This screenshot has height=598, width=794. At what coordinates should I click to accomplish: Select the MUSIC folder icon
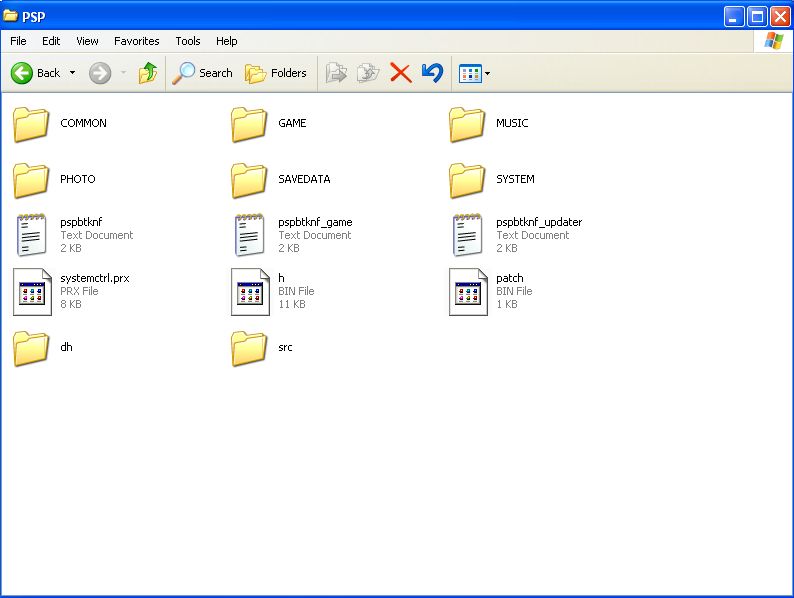pyautogui.click(x=466, y=124)
